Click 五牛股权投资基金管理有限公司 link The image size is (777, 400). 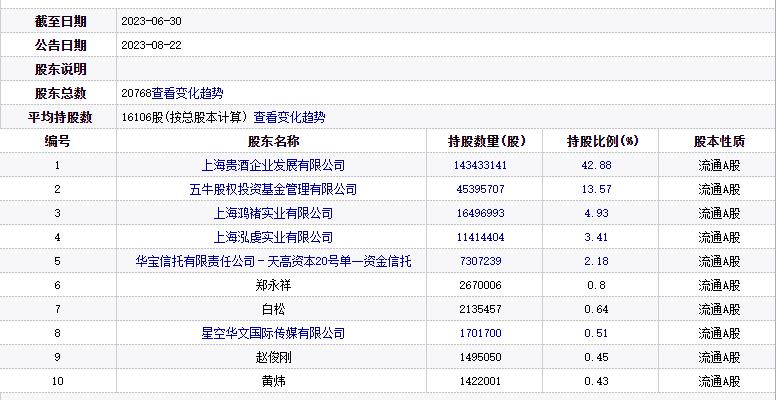click(273, 189)
